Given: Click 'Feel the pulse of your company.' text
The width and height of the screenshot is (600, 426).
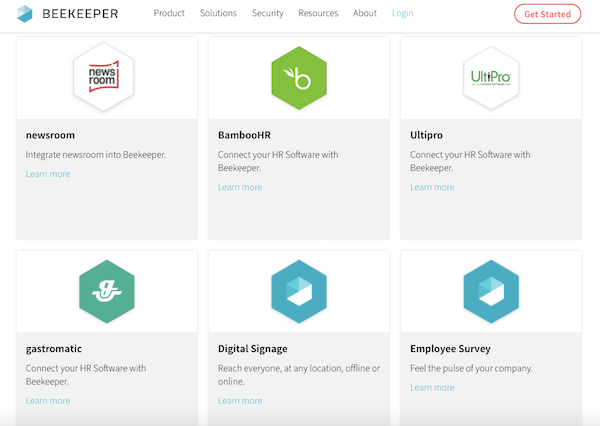Looking at the screenshot, I should click(471, 368).
